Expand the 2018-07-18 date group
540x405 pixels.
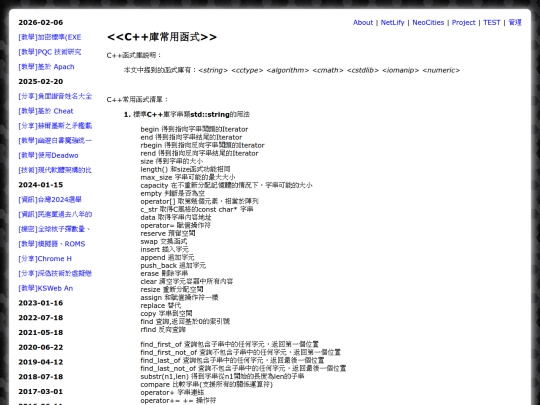coord(41,377)
